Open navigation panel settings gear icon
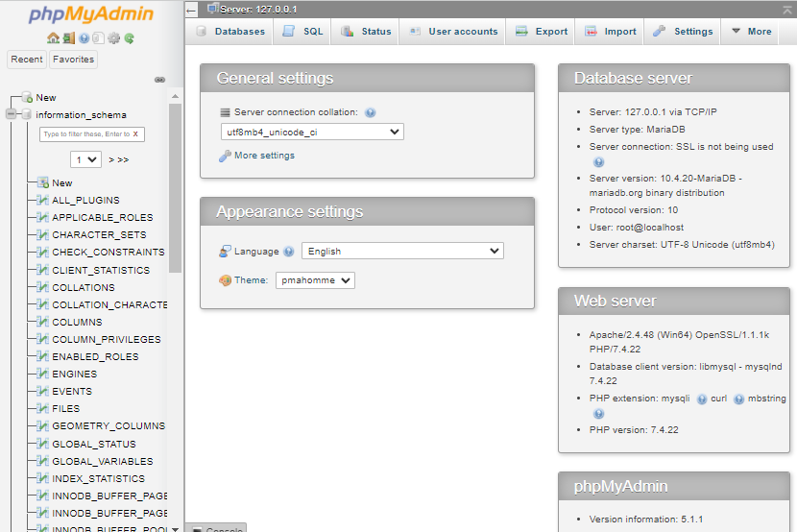 [x=113, y=38]
